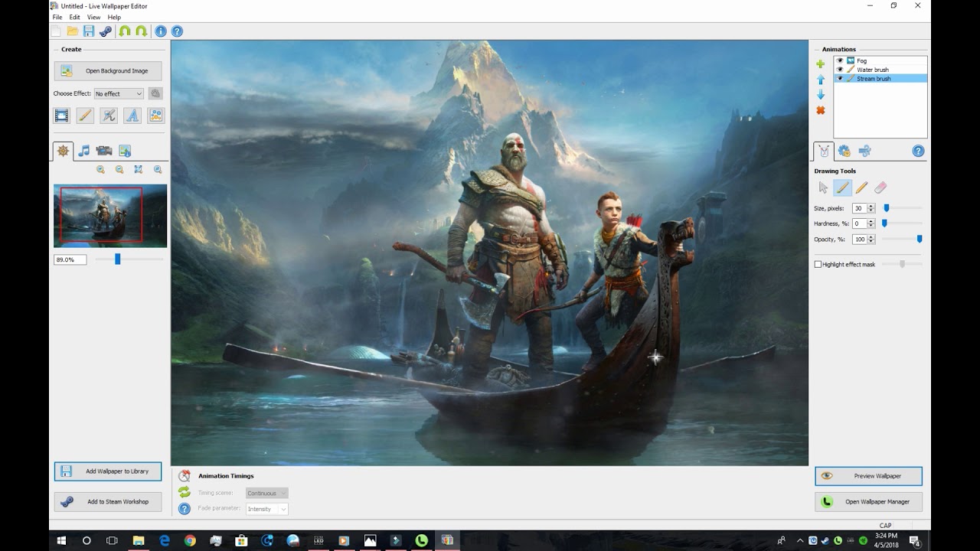Toggle visibility of the Fog animation
980x551 pixels.
tap(840, 60)
